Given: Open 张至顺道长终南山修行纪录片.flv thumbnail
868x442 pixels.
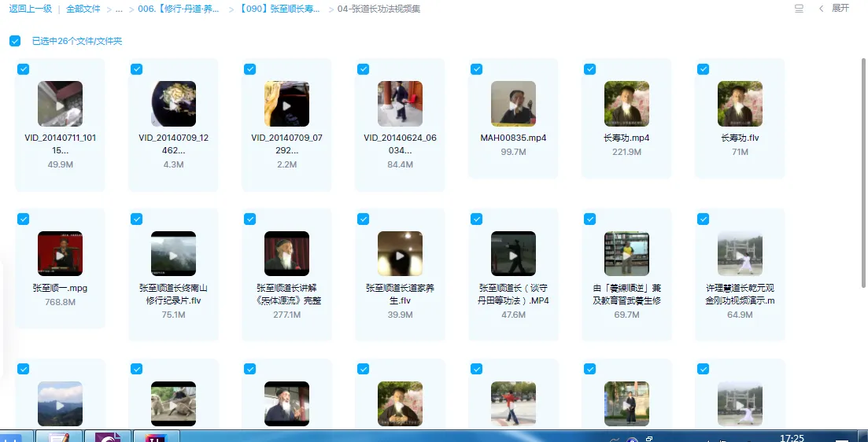Looking at the screenshot, I should point(173,254).
